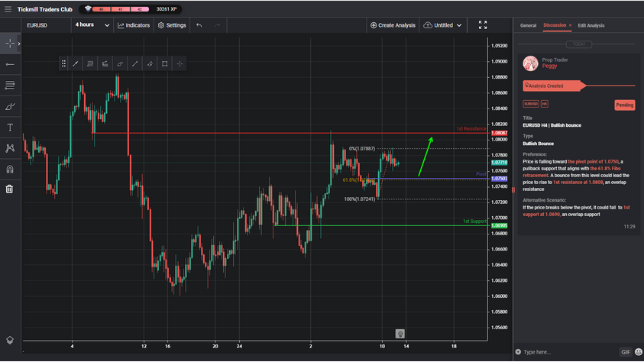This screenshot has height=362, width=644.
Task: Focus the 'Type here...' message field
Action: [x=569, y=352]
